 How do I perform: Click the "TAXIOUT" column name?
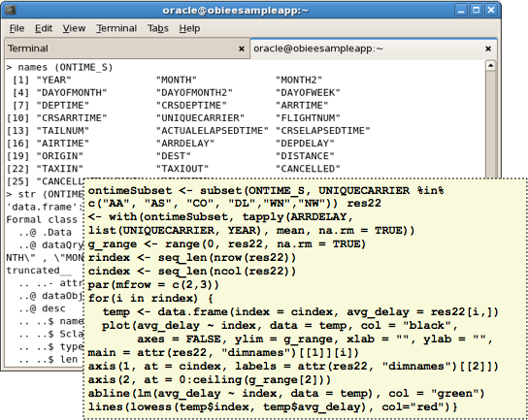coord(182,169)
